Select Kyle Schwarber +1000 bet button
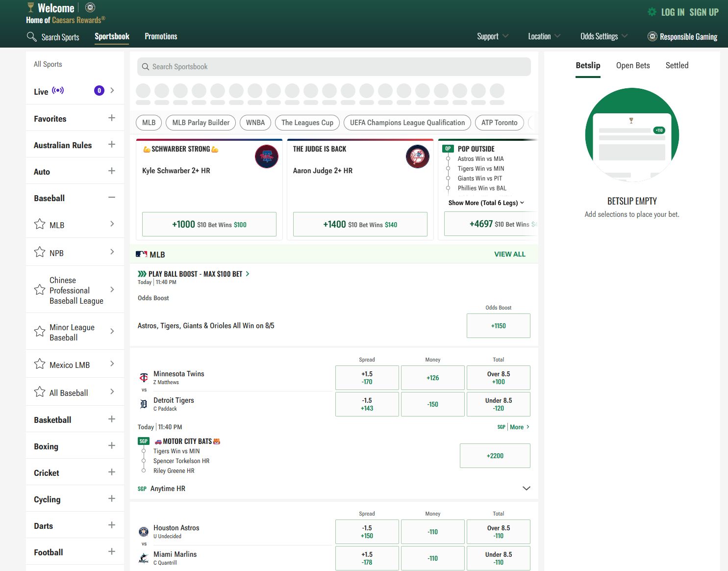This screenshot has width=728, height=571. 209,224
